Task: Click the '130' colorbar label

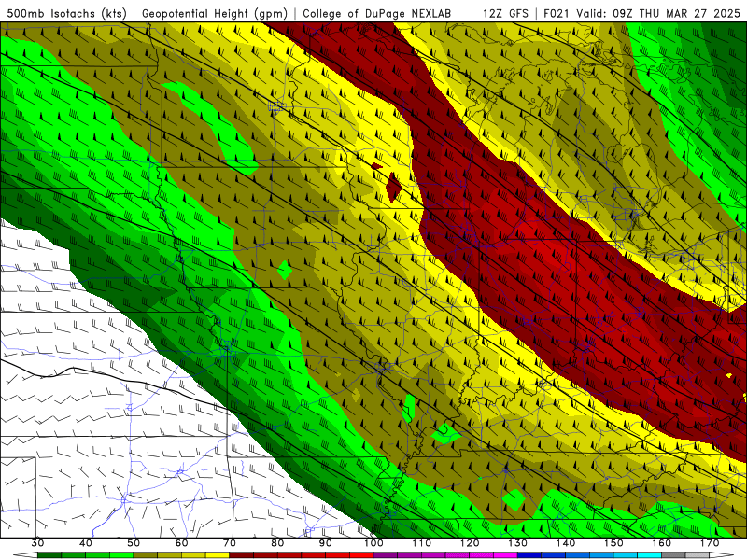Action: [x=518, y=543]
